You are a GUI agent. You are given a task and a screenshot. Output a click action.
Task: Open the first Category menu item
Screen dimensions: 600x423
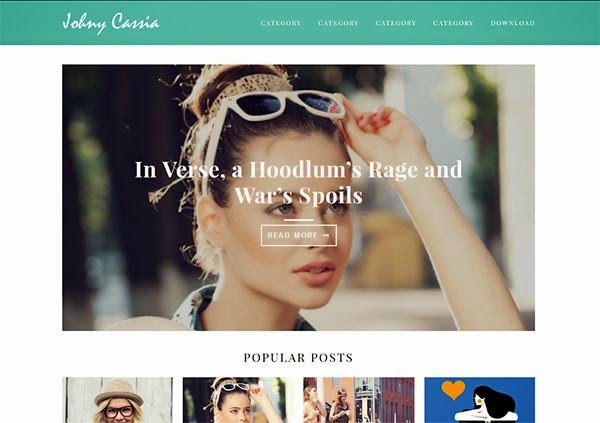280,23
